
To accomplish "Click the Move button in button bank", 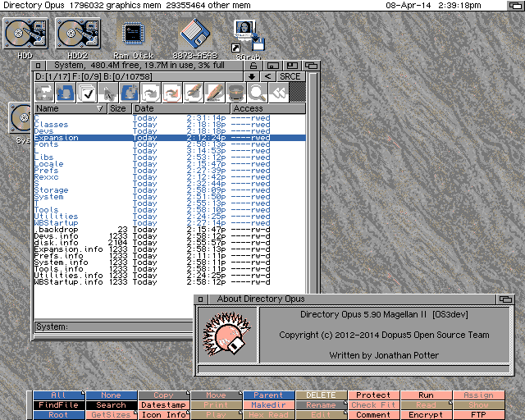I will pos(217,395).
